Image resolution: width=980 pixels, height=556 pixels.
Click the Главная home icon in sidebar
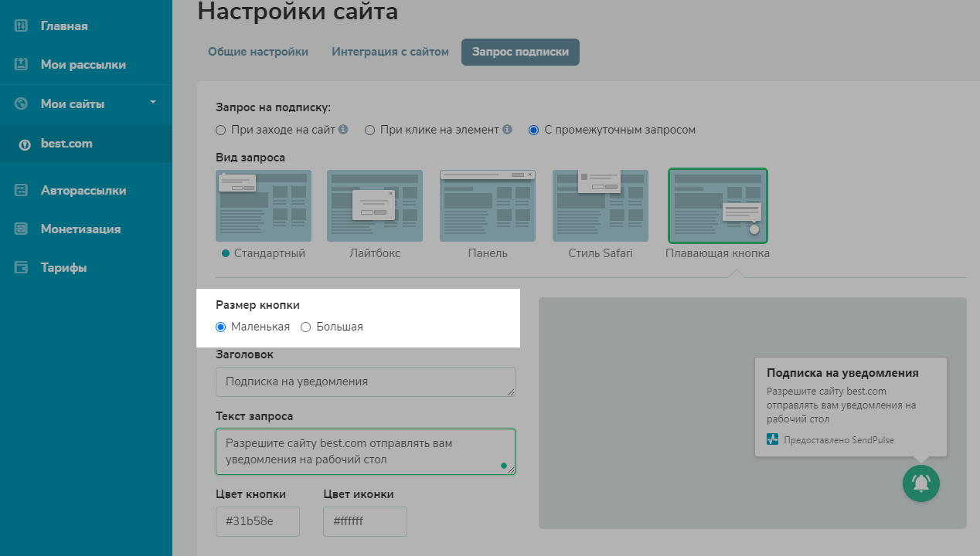point(22,26)
